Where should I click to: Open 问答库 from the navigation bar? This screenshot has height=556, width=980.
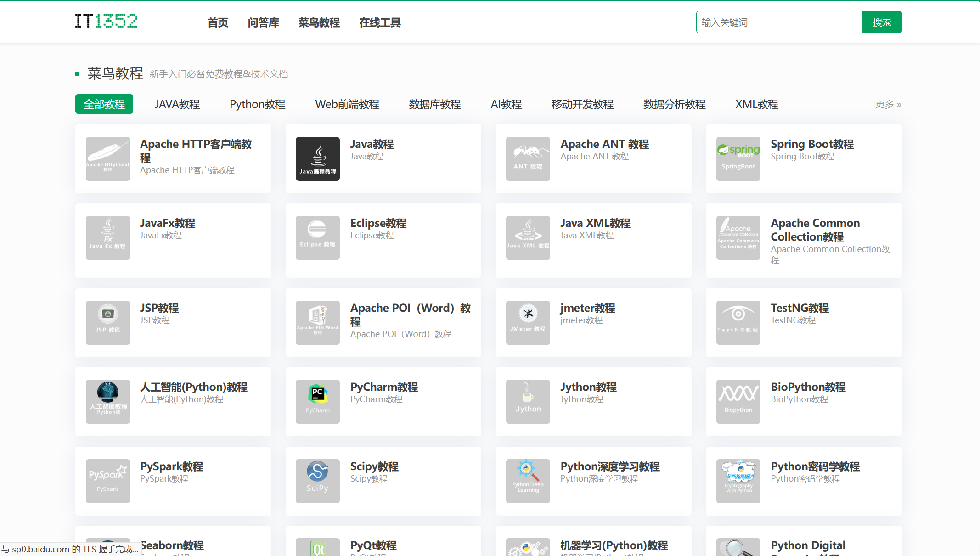tap(263, 22)
